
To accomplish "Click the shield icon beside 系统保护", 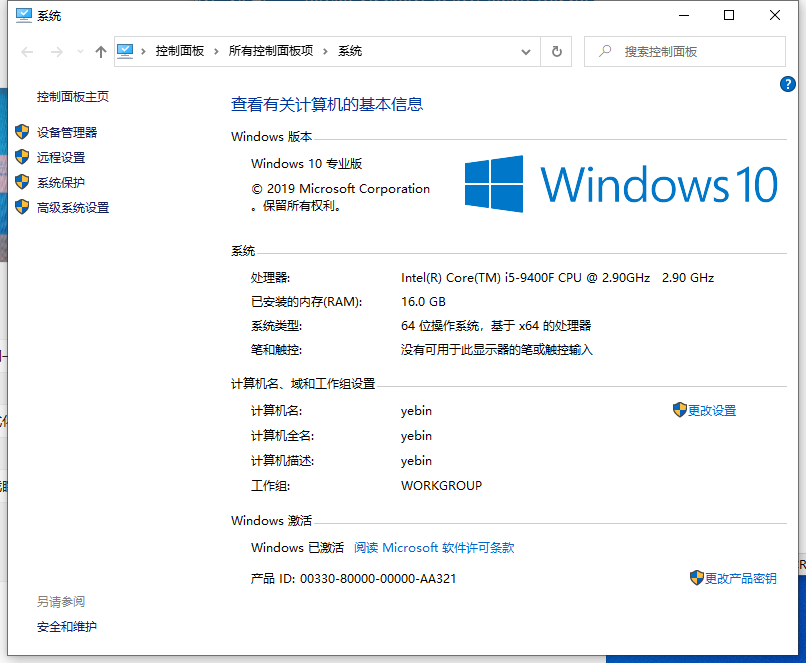I will 22,182.
